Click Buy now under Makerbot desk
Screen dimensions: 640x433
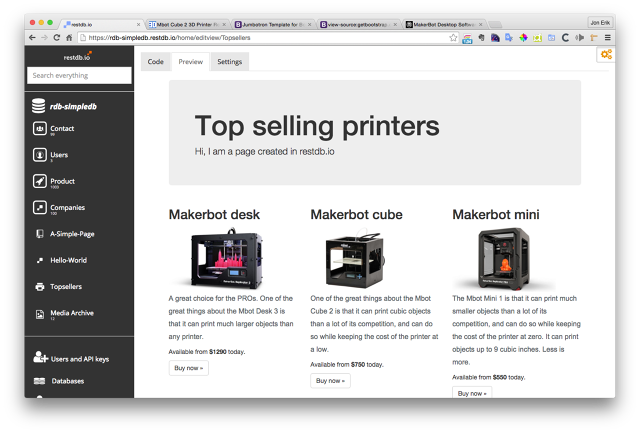[x=189, y=368]
